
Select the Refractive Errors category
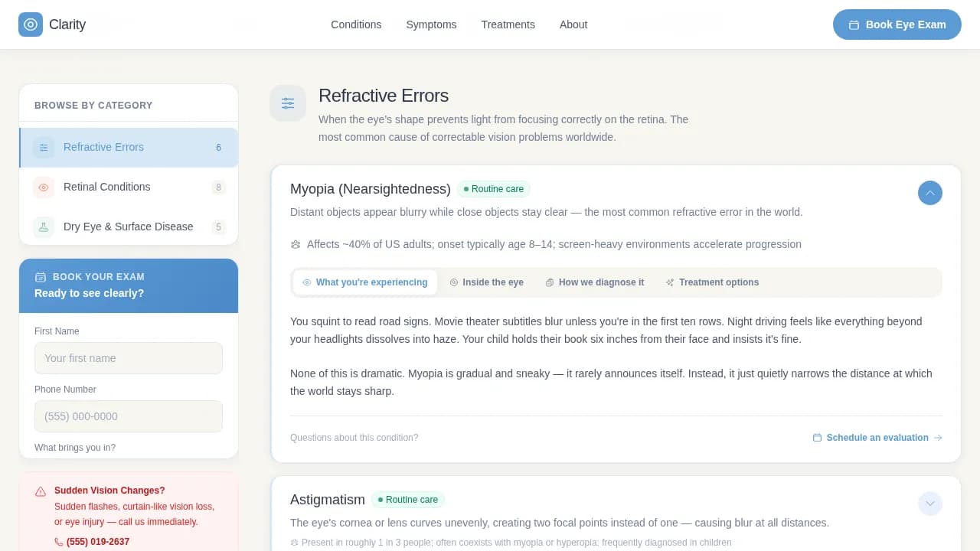tap(129, 147)
